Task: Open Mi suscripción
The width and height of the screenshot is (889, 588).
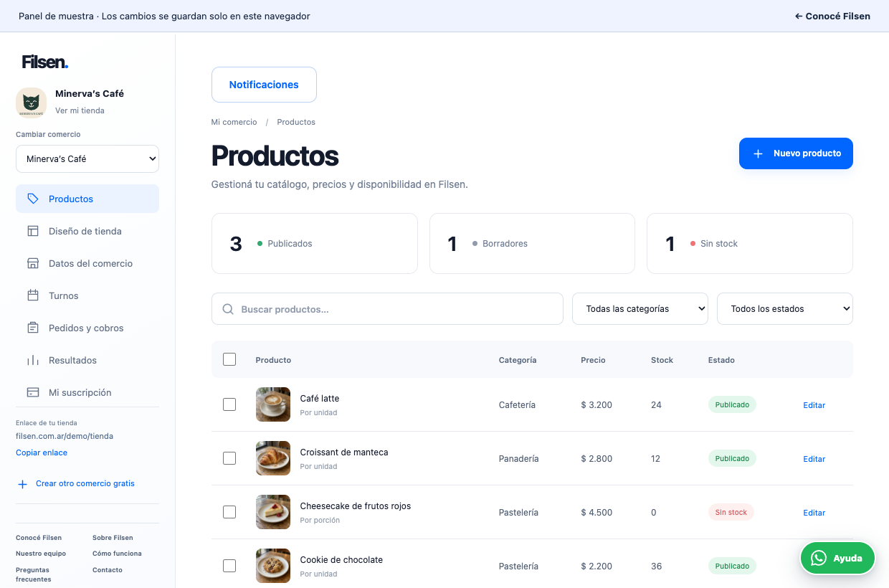Action: (87, 392)
